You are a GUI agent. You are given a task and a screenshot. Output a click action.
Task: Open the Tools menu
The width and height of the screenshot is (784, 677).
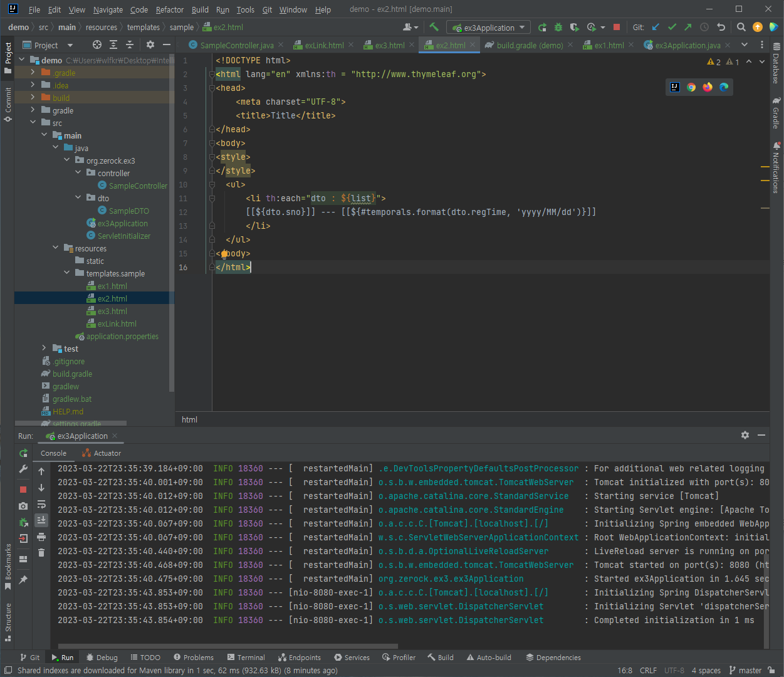click(x=246, y=9)
